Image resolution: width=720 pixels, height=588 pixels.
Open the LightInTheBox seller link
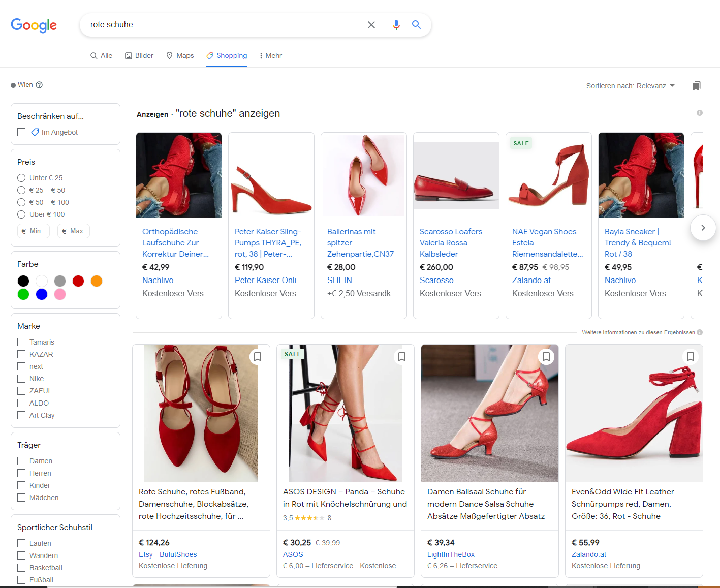pyautogui.click(x=451, y=554)
